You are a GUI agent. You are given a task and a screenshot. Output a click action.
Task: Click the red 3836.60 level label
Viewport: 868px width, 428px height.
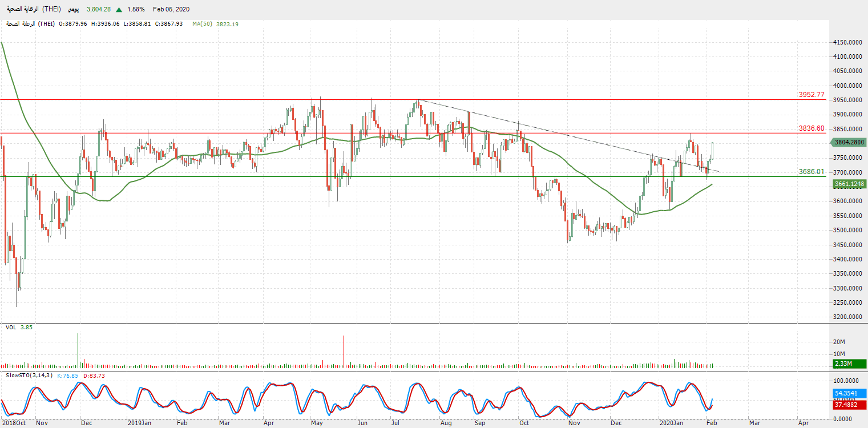[812, 128]
